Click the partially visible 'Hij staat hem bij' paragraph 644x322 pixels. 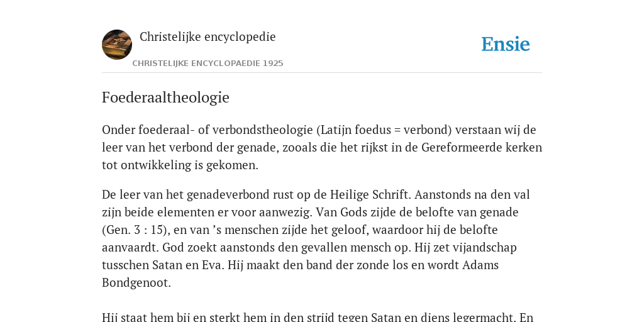click(318, 317)
